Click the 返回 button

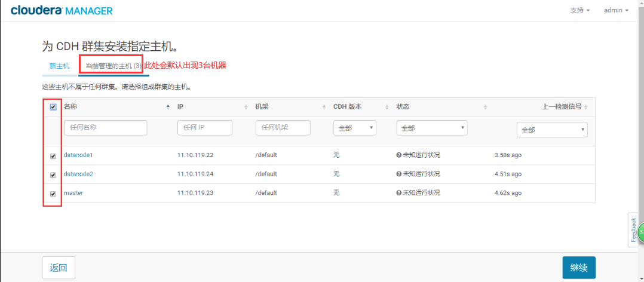click(59, 268)
